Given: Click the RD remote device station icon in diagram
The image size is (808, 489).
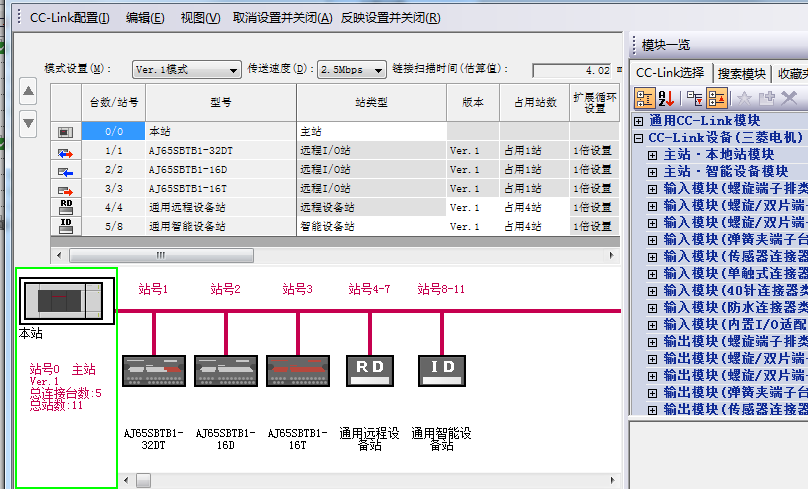Looking at the screenshot, I should click(369, 369).
